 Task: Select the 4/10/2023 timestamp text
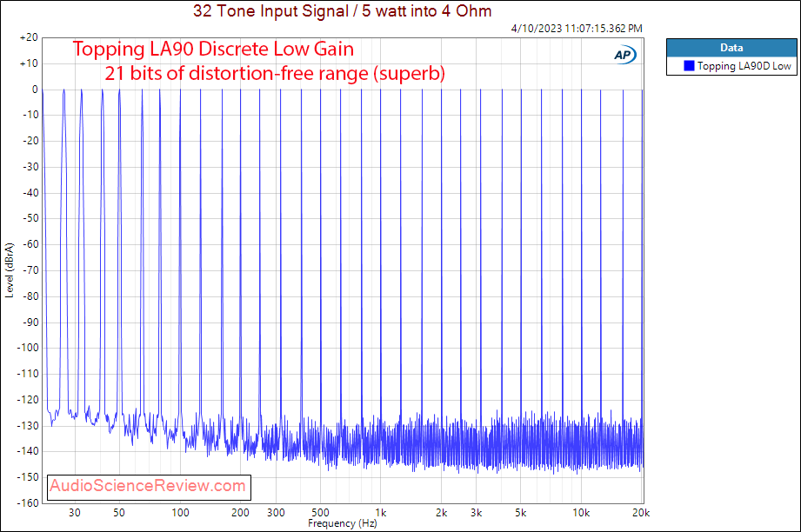[x=577, y=29]
